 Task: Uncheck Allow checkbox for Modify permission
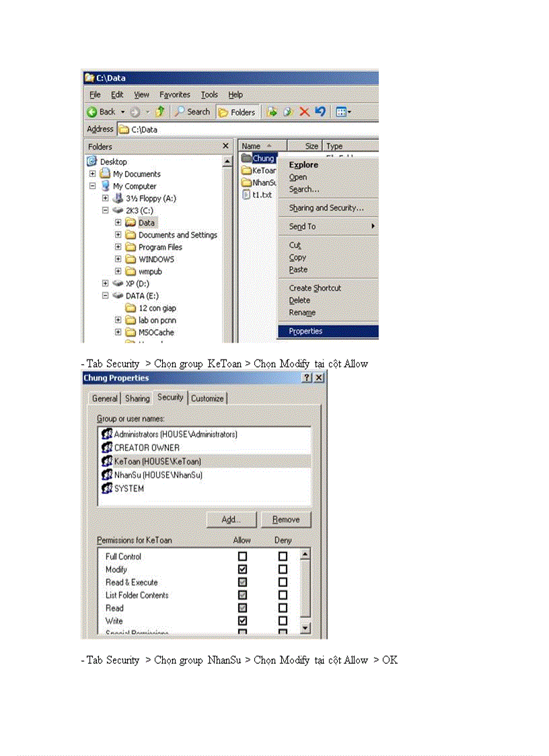[242, 570]
